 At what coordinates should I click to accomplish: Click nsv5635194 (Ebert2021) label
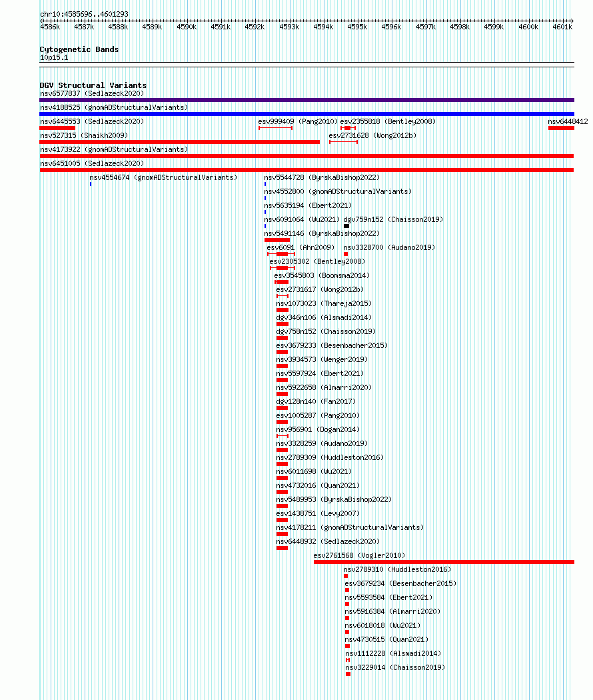308,205
